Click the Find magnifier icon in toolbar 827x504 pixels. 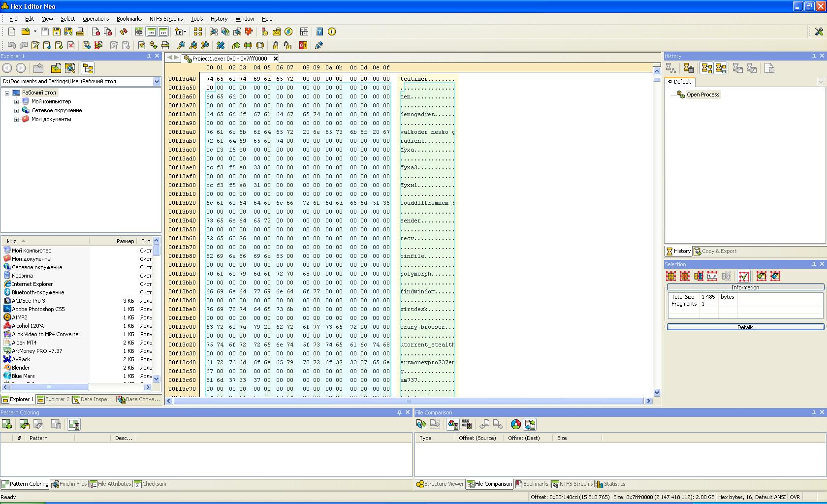(x=181, y=45)
